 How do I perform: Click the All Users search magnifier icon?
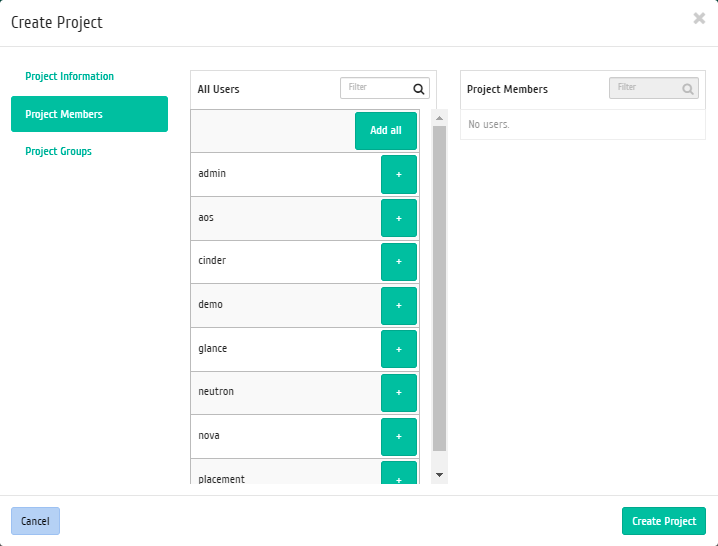coord(419,89)
